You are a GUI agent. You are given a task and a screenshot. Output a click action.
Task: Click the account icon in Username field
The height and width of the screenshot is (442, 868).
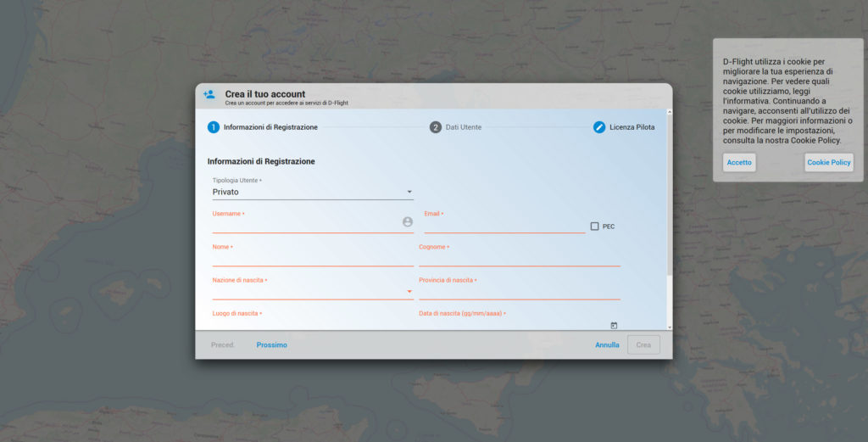tap(408, 221)
